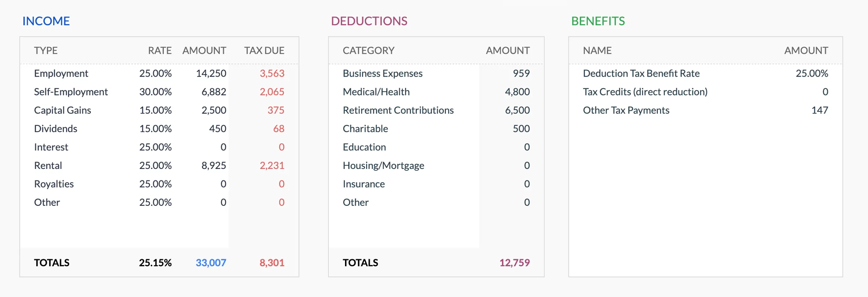Image resolution: width=868 pixels, height=297 pixels.
Task: Click the Royalties amount cell
Action: (223, 184)
